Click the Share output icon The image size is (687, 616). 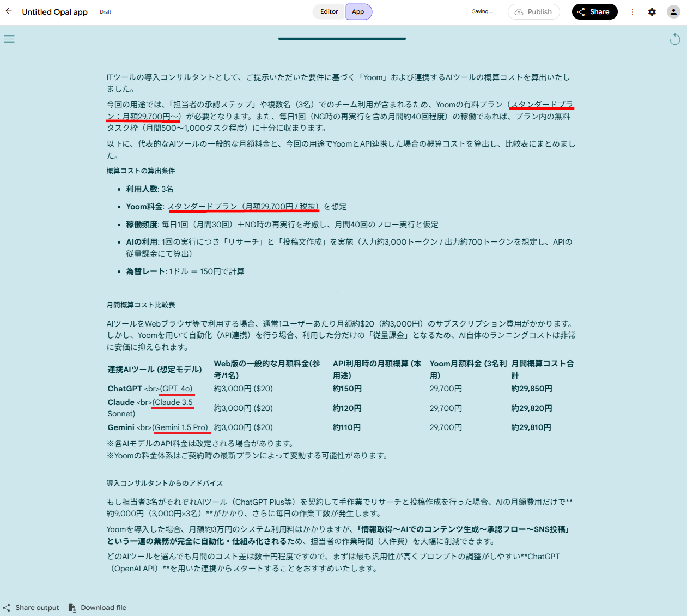click(7, 607)
